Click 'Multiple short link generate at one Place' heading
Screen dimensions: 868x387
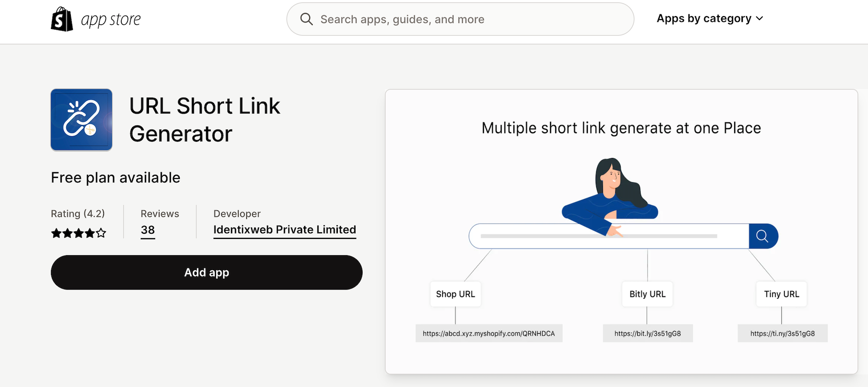coord(621,128)
